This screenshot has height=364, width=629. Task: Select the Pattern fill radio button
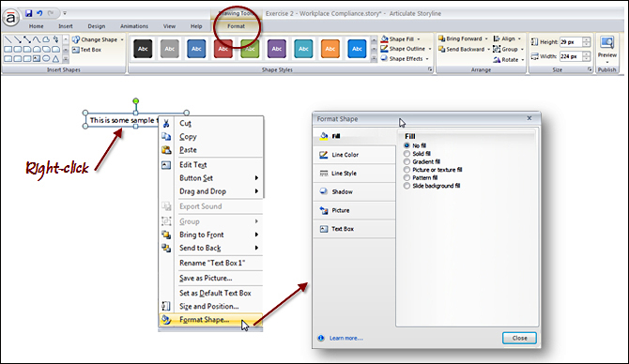tap(407, 177)
